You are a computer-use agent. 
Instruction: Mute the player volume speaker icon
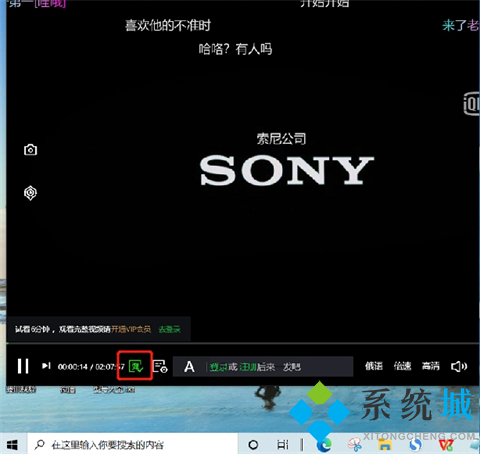(x=459, y=366)
